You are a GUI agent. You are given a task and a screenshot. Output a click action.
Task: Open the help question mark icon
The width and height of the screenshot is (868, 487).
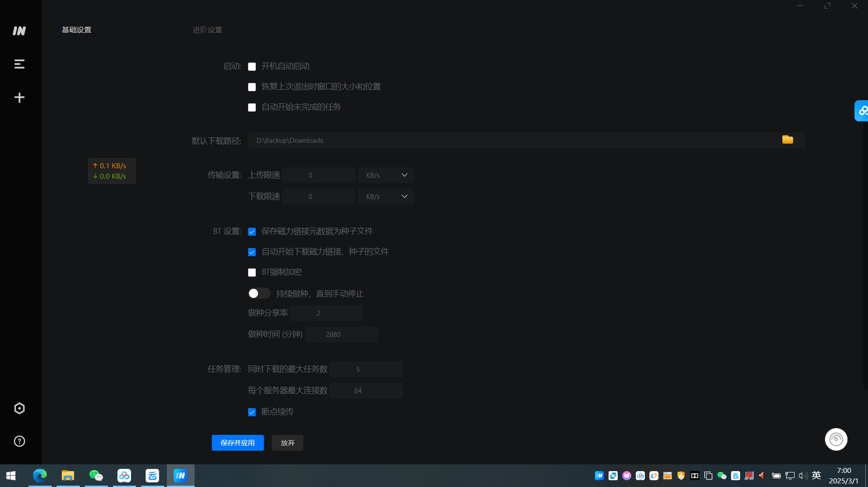(x=19, y=441)
